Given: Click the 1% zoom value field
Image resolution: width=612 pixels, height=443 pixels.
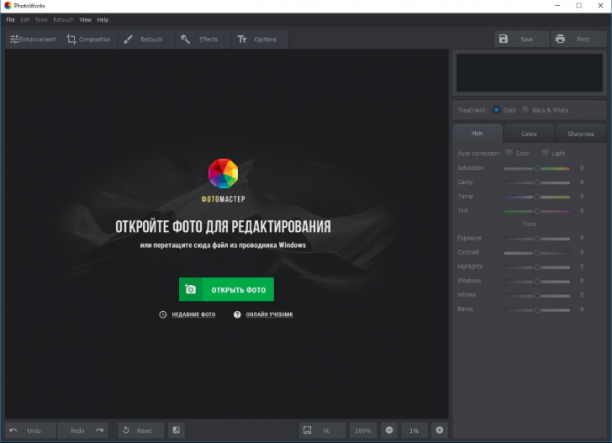Looking at the screenshot, I should (414, 430).
